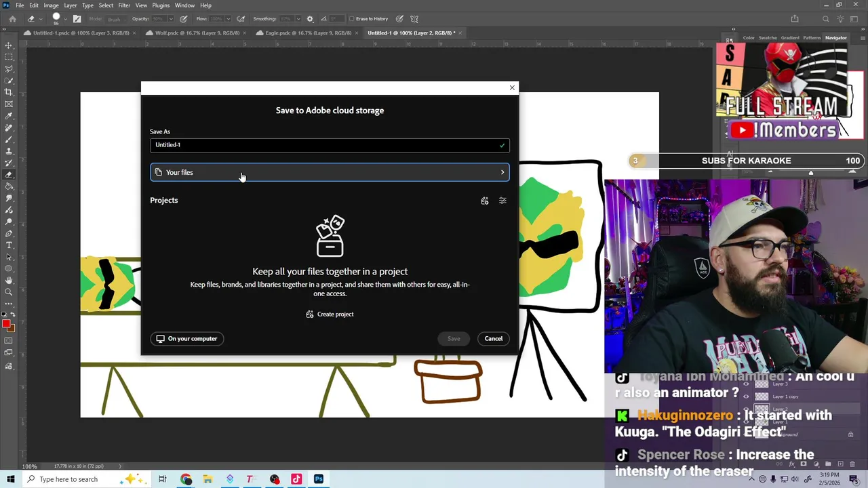
Task: Click the Cancel button in dialog
Action: pyautogui.click(x=494, y=339)
